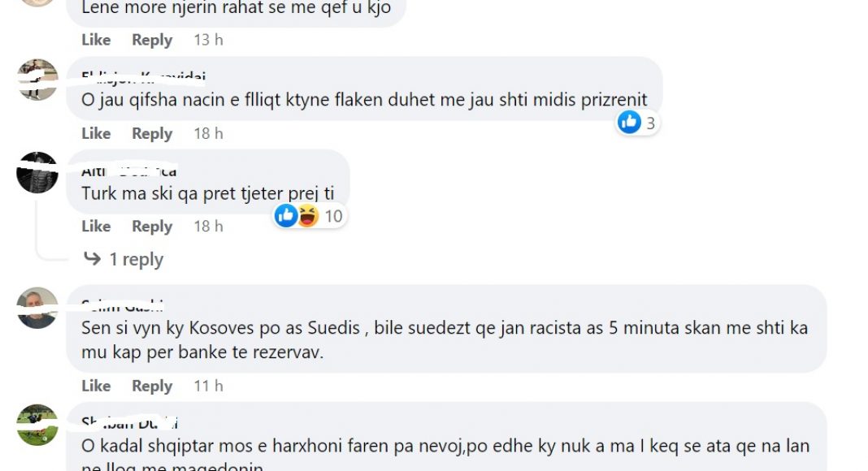Like the 'O jau qifsha nacin' comment
The image size is (868, 471).
(x=96, y=133)
